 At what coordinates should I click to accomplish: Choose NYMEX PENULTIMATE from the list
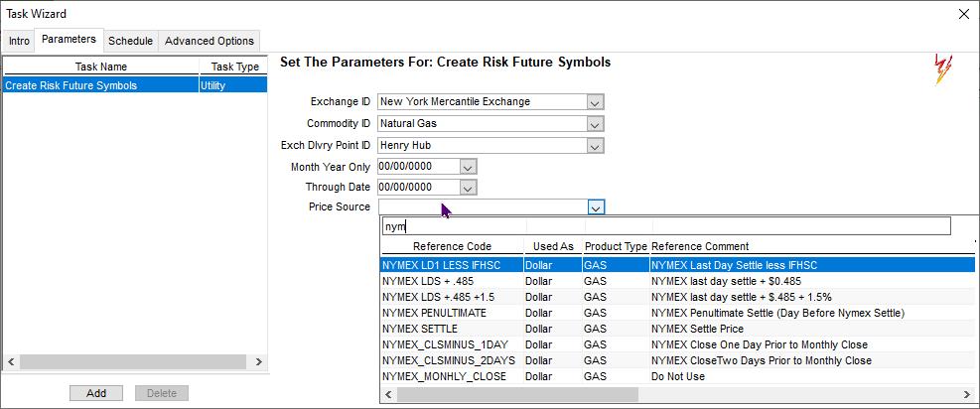click(434, 313)
